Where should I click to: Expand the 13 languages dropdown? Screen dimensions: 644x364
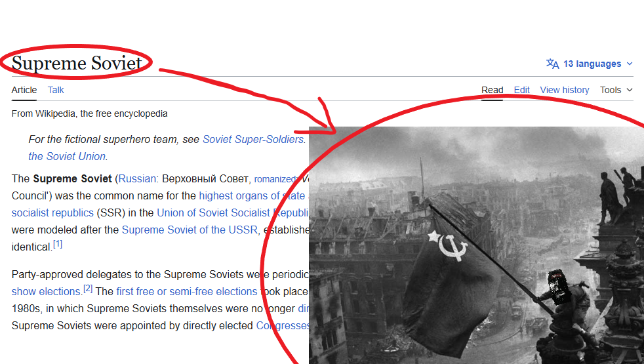coord(589,64)
